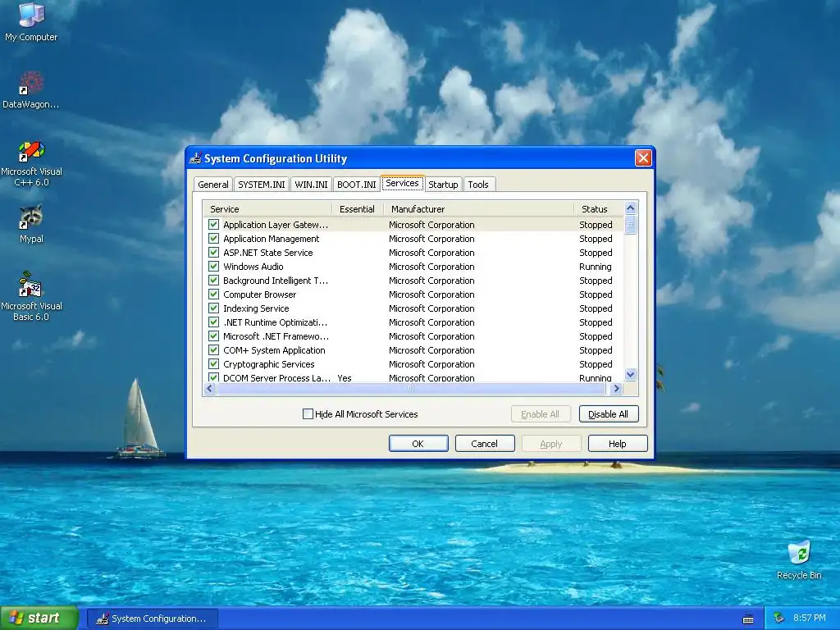Screen dimensions: 840x630
Task: Uncheck Cryptographic Services checkbox
Action: point(214,363)
